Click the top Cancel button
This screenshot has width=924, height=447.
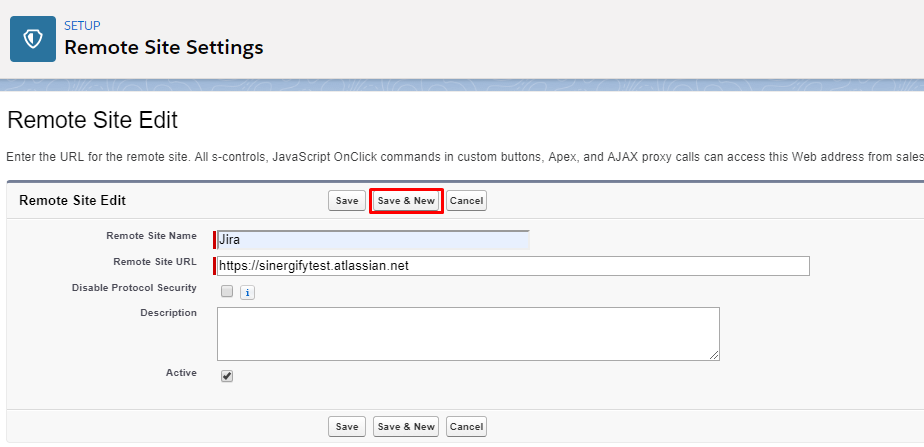coord(466,200)
